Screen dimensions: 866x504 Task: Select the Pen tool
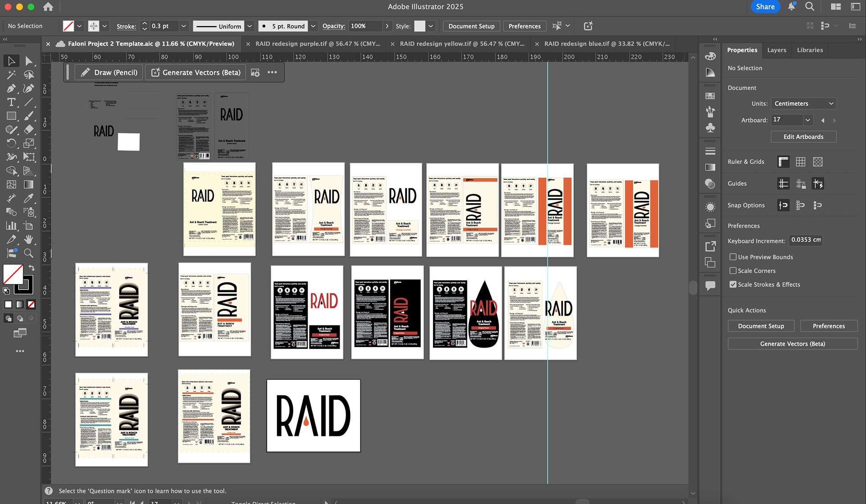12,88
